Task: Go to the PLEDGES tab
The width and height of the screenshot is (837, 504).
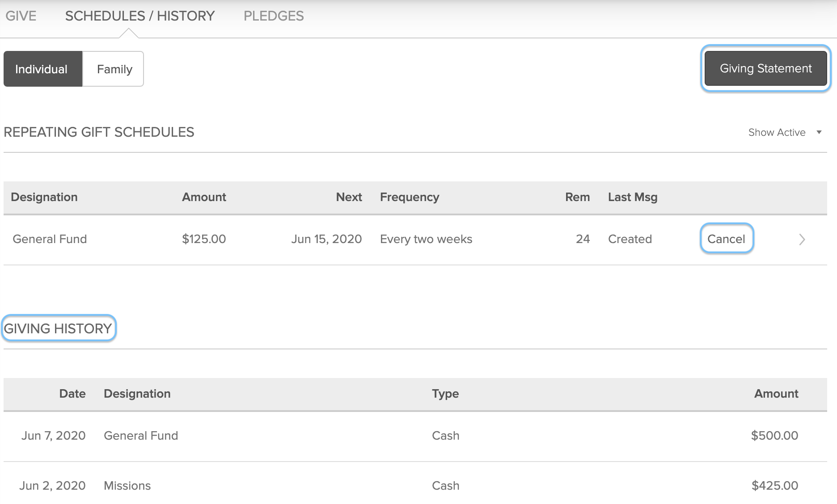Action: pyautogui.click(x=274, y=16)
